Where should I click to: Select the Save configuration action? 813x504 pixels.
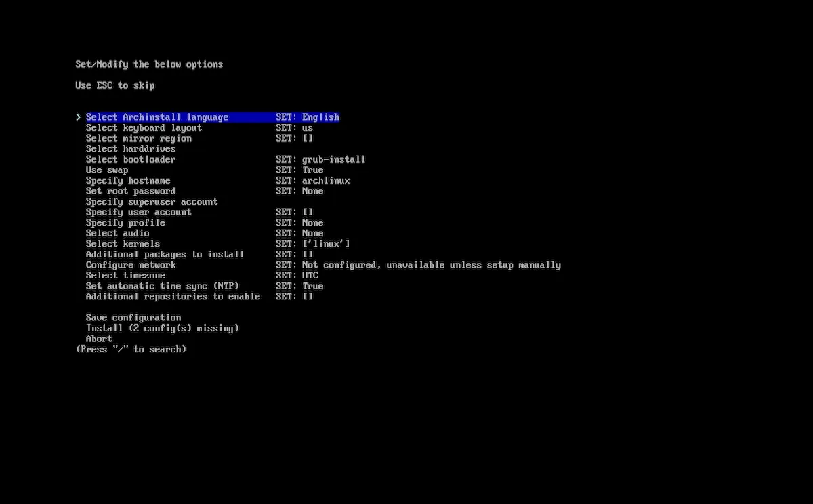[x=133, y=318]
